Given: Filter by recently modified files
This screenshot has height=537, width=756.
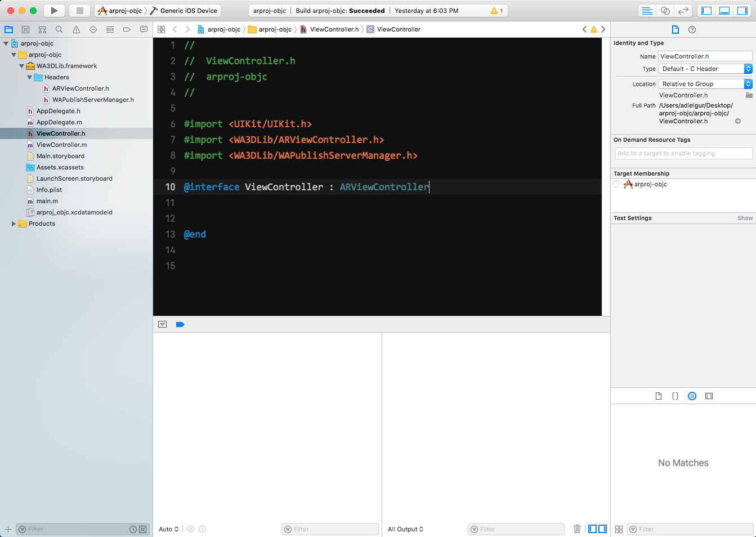Looking at the screenshot, I should [x=133, y=529].
